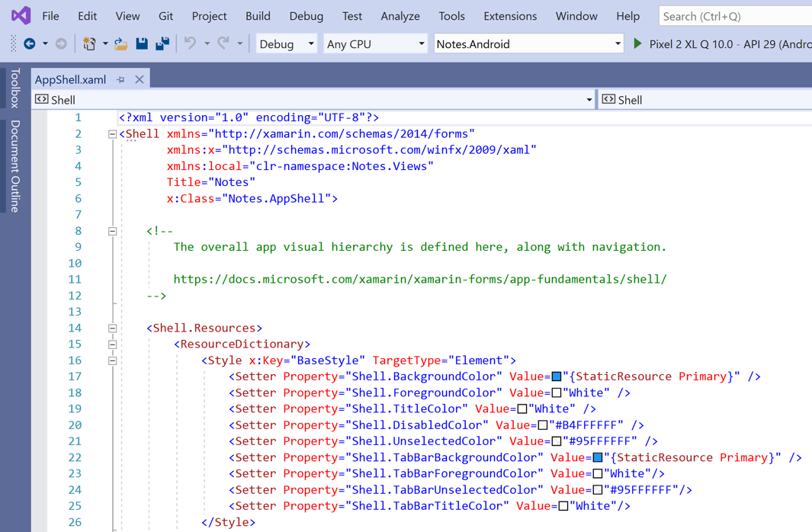The image size is (812, 532).
Task: Collapse the BaseStyle style definition
Action: tap(111, 360)
